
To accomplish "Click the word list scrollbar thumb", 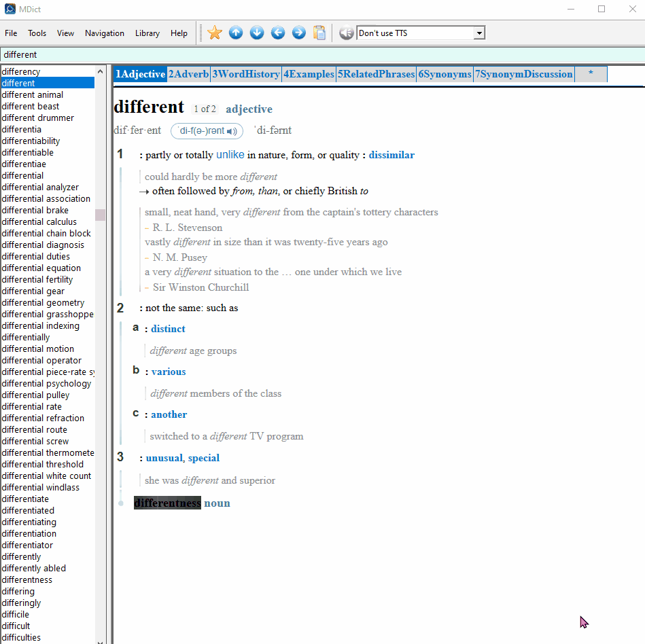I will point(99,215).
